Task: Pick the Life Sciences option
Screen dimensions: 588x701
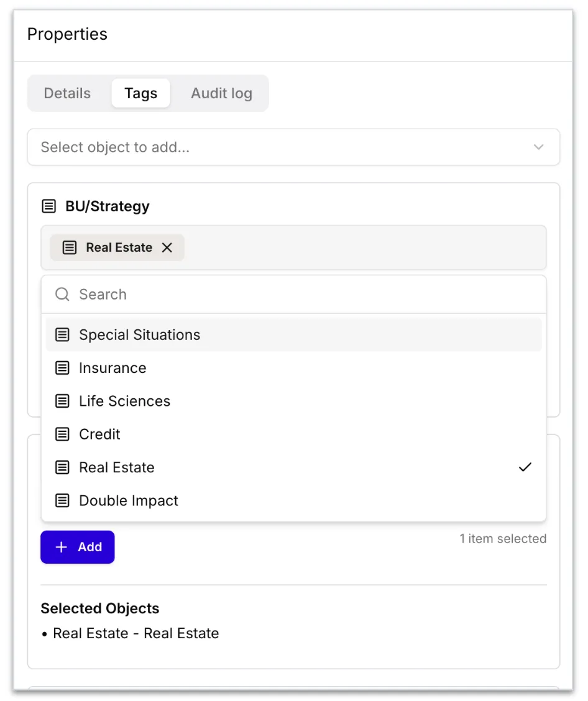Action: pyautogui.click(x=293, y=401)
